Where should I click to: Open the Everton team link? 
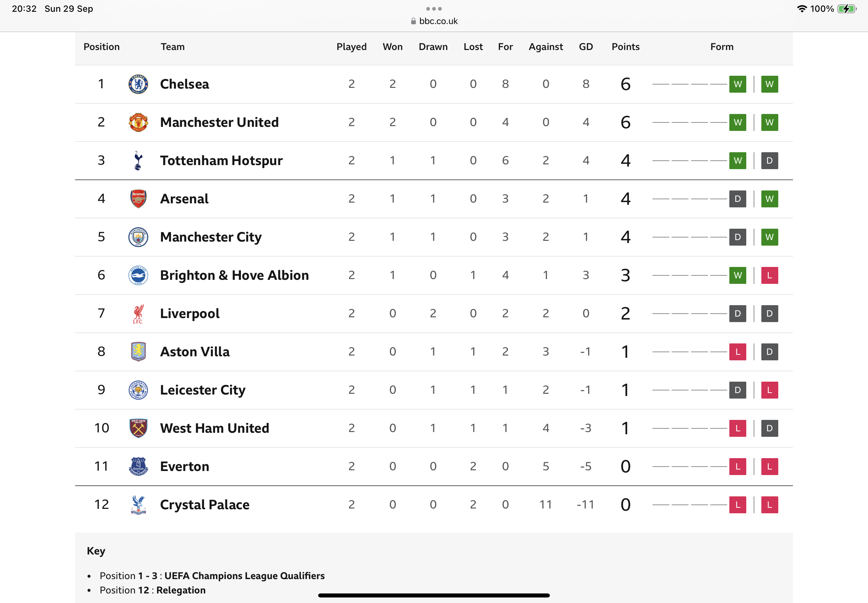(184, 466)
